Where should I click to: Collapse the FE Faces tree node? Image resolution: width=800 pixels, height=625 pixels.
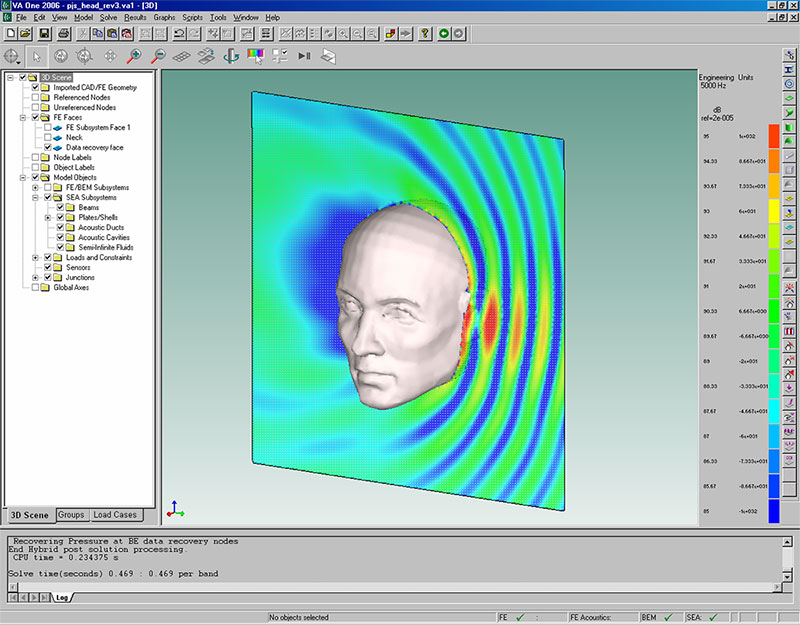(23, 117)
